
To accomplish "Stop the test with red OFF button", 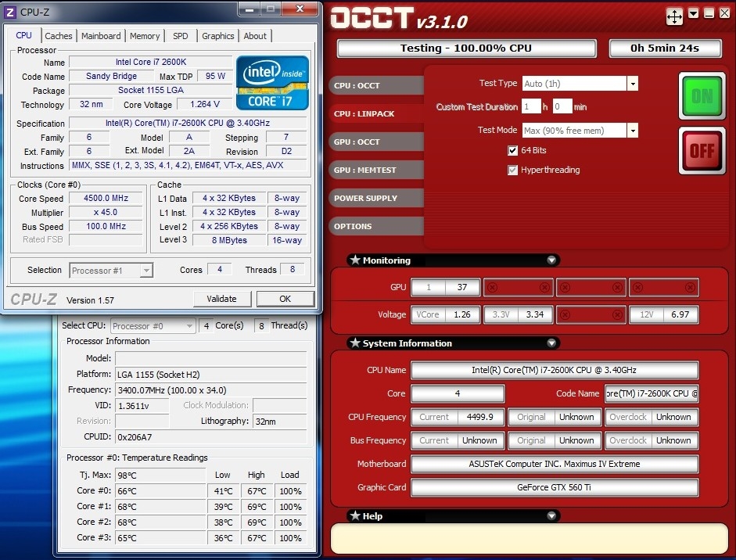I will 702,151.
